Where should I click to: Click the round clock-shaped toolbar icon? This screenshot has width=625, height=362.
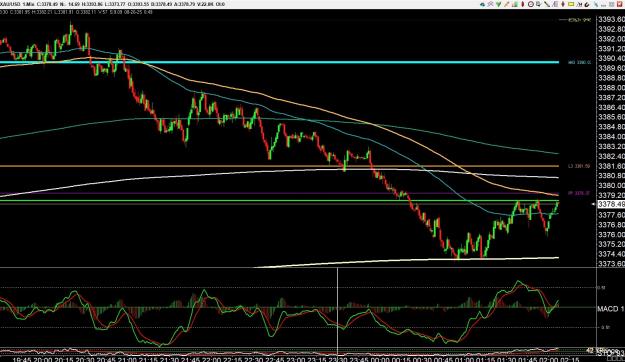531,4
